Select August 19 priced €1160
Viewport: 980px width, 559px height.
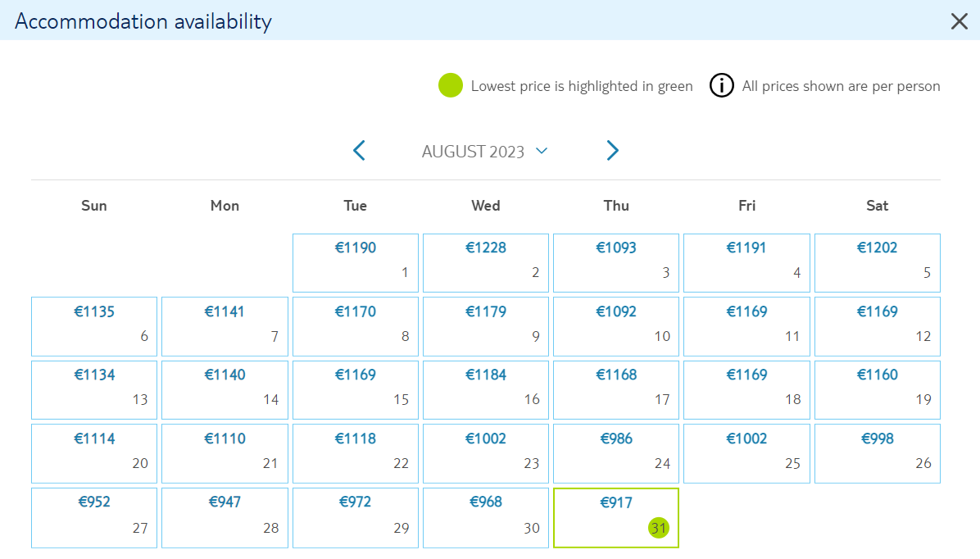pyautogui.click(x=877, y=389)
